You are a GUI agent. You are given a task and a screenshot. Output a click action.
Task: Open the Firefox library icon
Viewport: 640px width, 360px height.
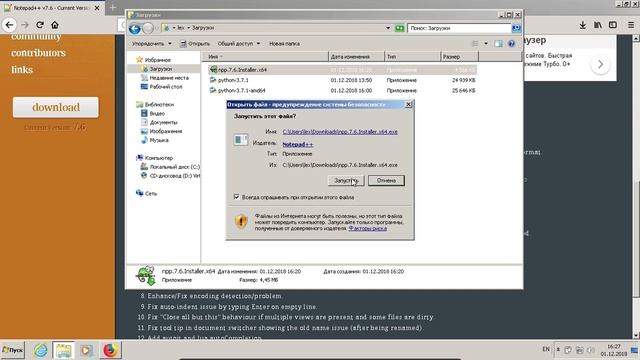pos(598,25)
